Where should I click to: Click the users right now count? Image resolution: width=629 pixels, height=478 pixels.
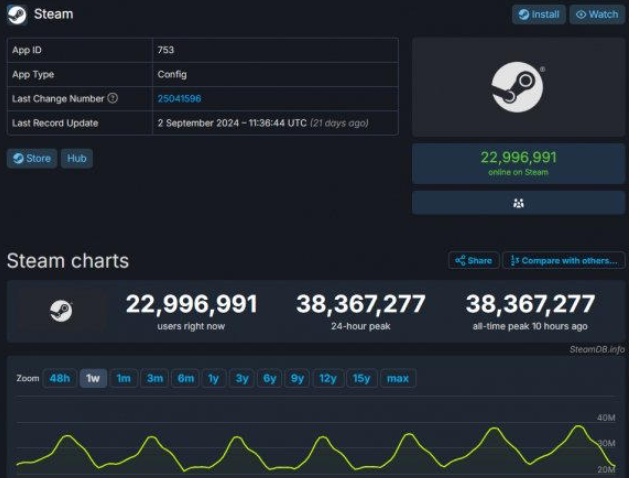pyautogui.click(x=191, y=304)
